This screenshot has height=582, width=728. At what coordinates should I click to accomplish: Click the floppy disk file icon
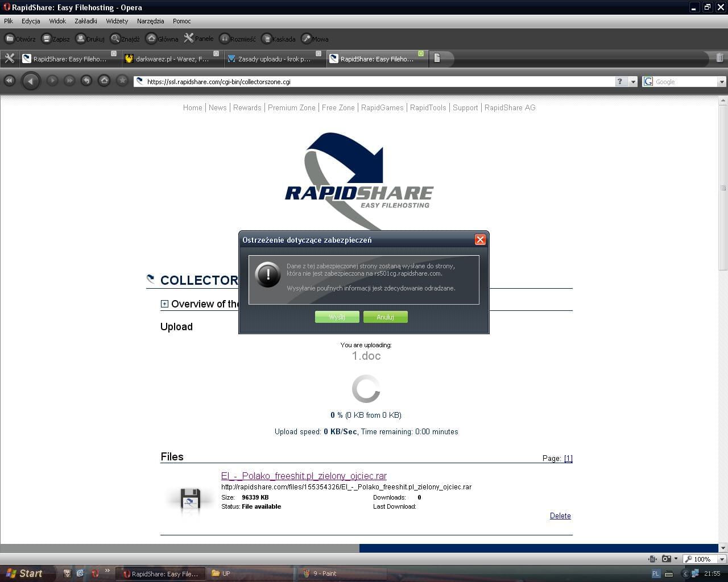coord(190,498)
